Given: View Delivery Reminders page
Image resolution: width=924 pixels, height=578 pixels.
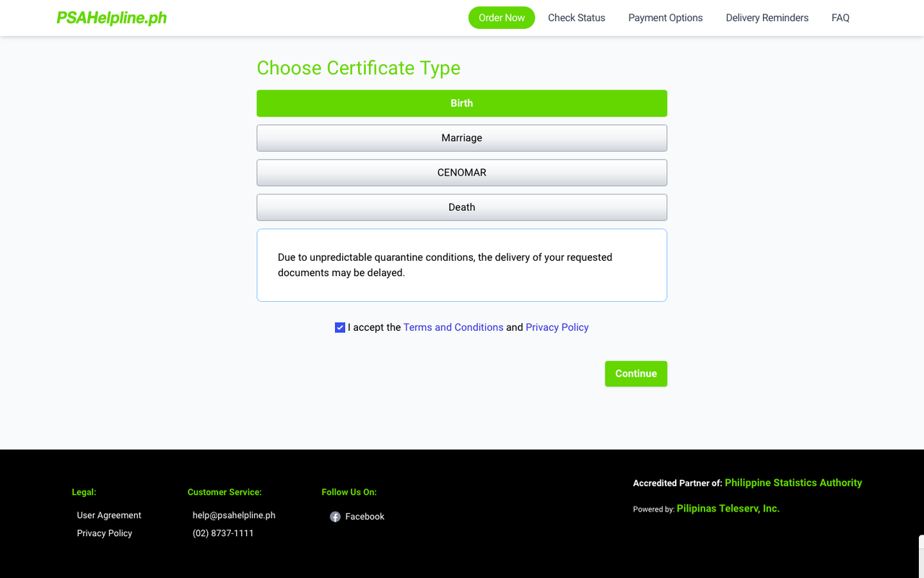Looking at the screenshot, I should [767, 18].
